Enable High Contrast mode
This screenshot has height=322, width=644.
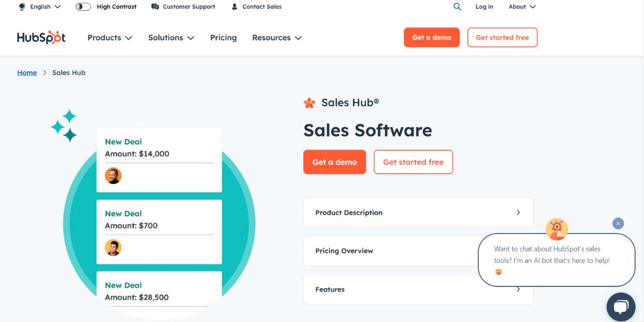click(82, 6)
